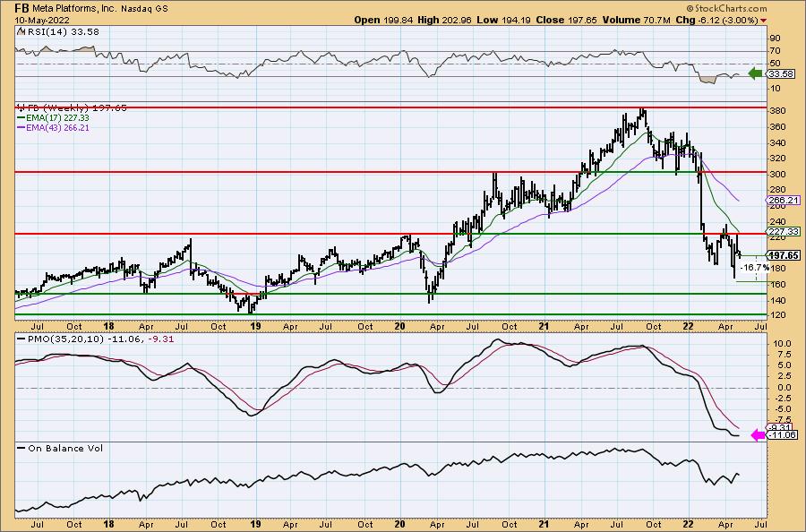Click the 227.33 price tag on right axis
This screenshot has height=532, width=806.
[x=784, y=232]
